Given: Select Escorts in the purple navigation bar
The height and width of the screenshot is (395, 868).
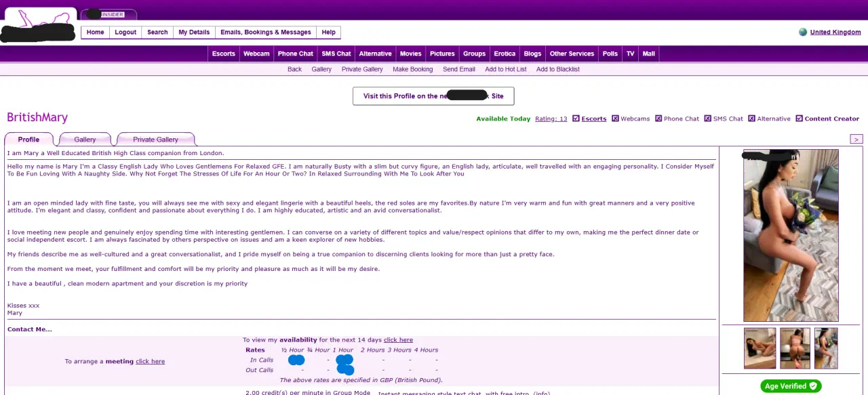Looking at the screenshot, I should 224,54.
